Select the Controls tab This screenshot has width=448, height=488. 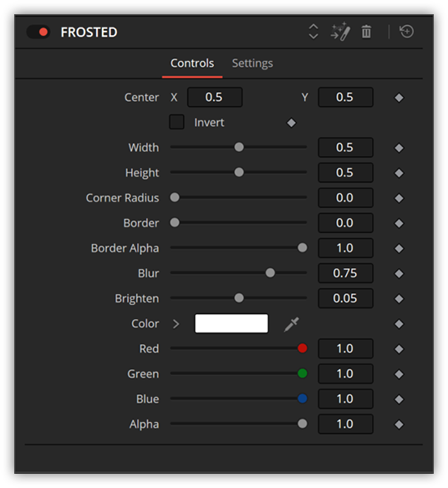point(192,64)
